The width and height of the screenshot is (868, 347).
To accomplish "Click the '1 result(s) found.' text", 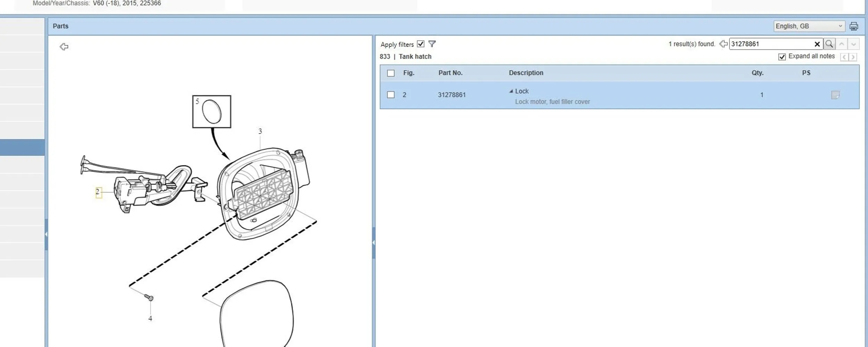I will coord(692,44).
